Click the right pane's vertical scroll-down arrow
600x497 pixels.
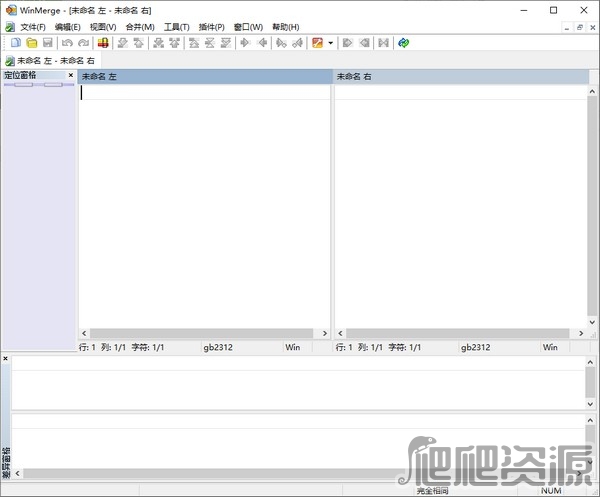(x=592, y=322)
